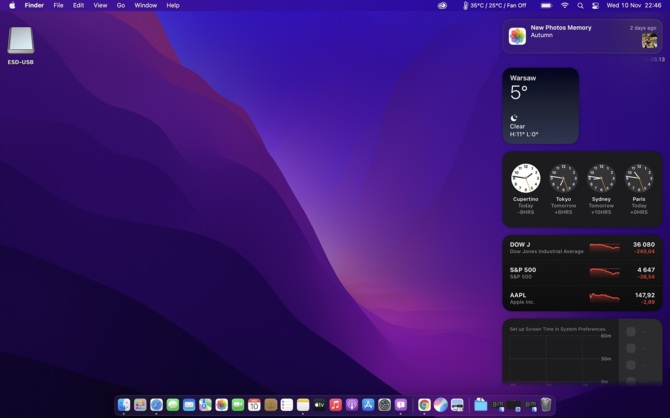Launch Google Chrome from the dock
The width and height of the screenshot is (670, 418).
click(424, 405)
